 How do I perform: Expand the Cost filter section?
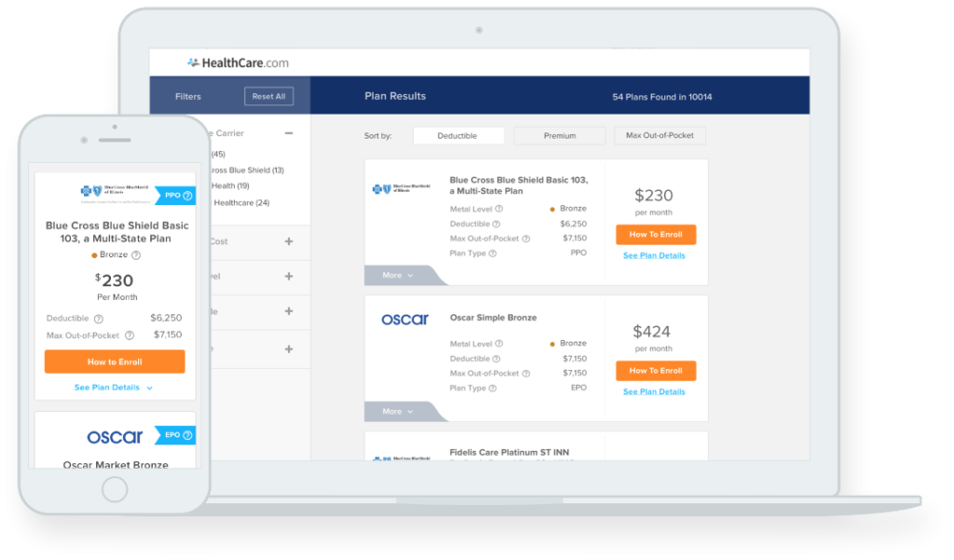tap(289, 241)
